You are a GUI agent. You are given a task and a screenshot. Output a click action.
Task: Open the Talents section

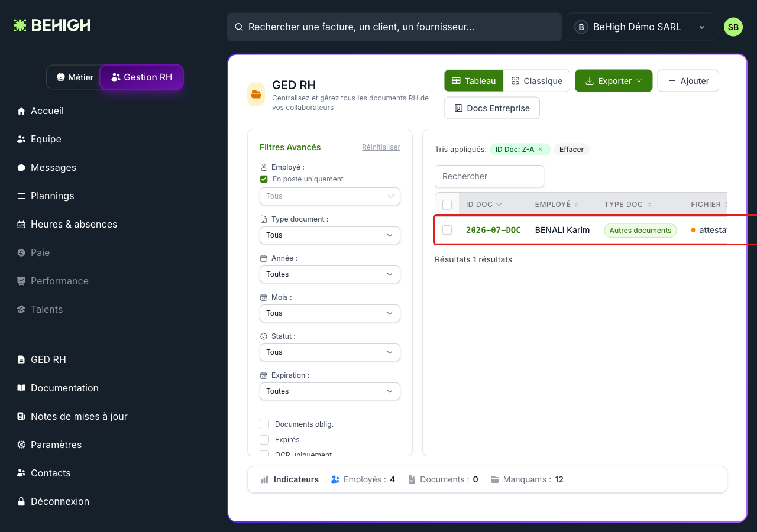pyautogui.click(x=40, y=309)
